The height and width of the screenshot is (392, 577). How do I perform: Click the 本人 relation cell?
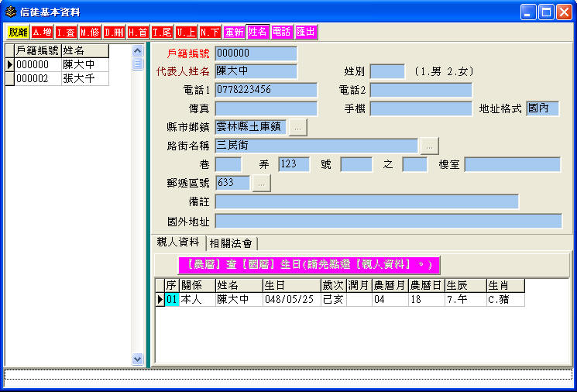[197, 300]
